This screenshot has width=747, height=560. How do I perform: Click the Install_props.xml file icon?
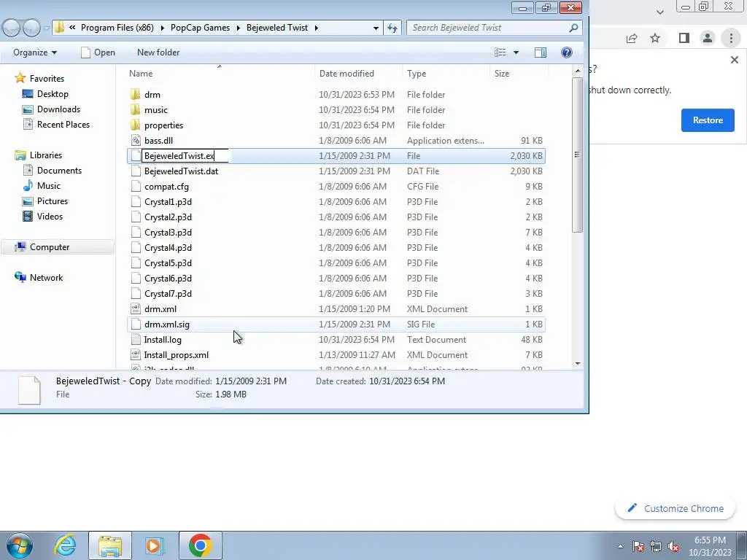(x=136, y=355)
